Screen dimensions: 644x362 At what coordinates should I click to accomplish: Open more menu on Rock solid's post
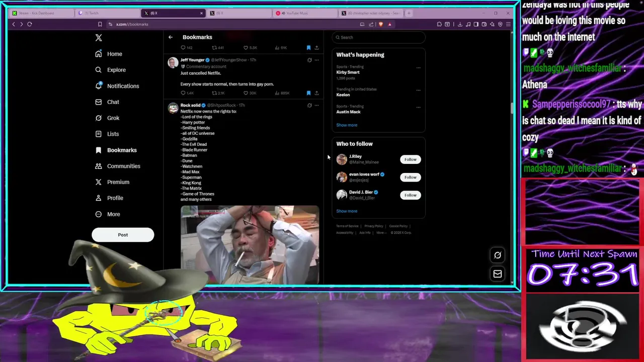point(316,105)
